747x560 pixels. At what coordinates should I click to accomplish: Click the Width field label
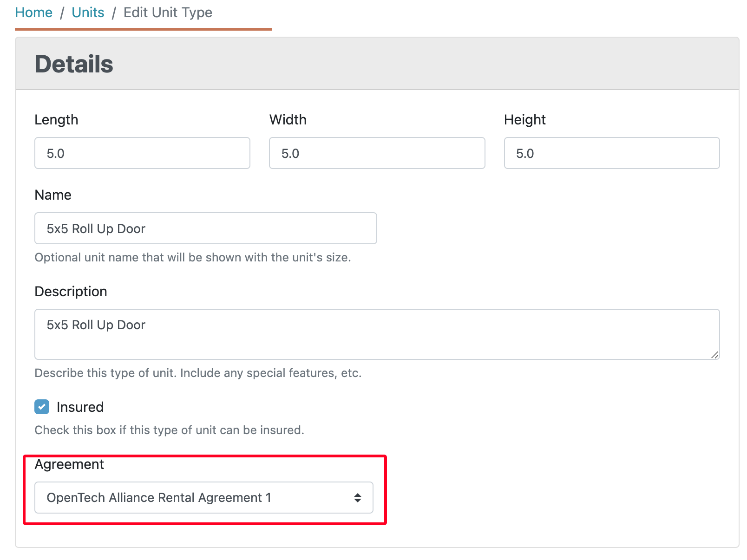(288, 119)
